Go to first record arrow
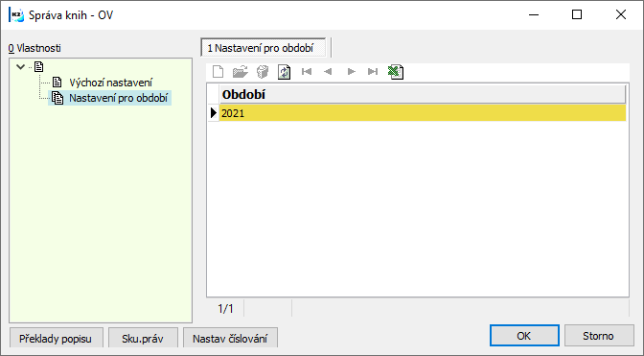This screenshot has width=644, height=356. 307,72
